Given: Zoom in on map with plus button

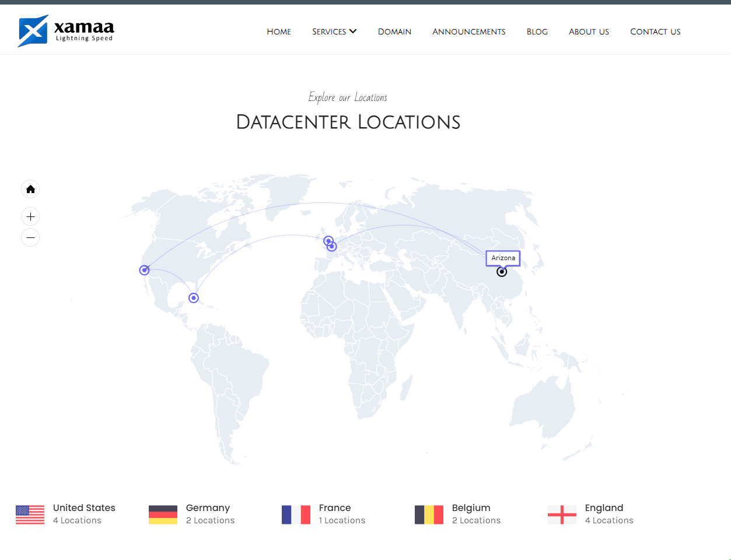Looking at the screenshot, I should (x=30, y=217).
